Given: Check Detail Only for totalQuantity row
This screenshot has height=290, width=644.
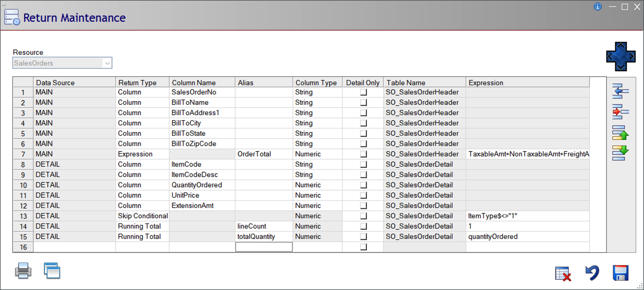Looking at the screenshot, I should point(363,237).
